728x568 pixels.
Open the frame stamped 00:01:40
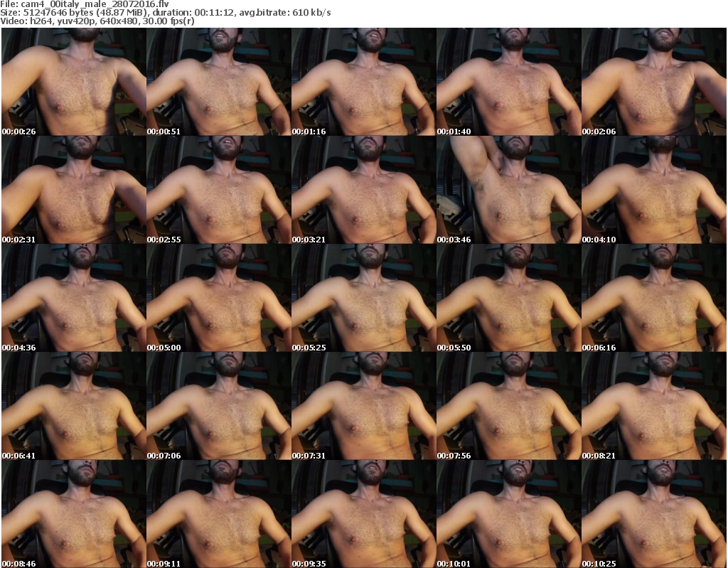coord(508,82)
